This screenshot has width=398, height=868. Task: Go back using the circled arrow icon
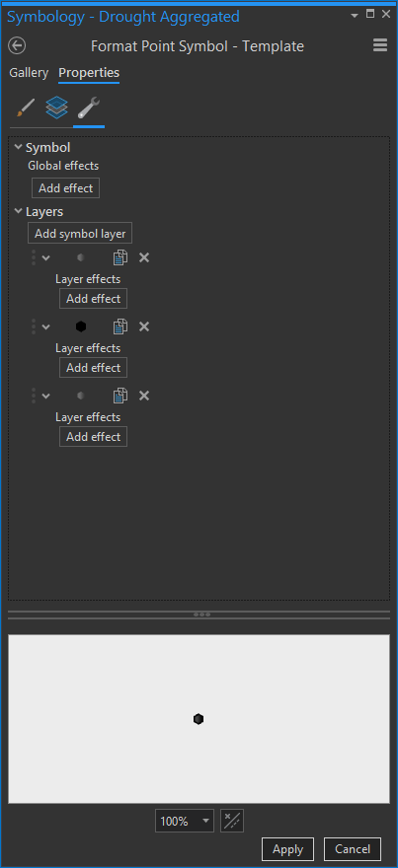pos(17,46)
